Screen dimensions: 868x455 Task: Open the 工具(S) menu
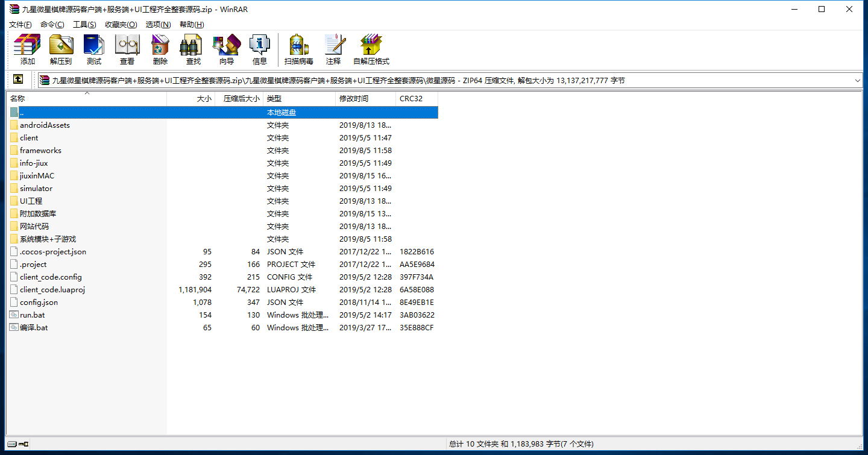[84, 25]
